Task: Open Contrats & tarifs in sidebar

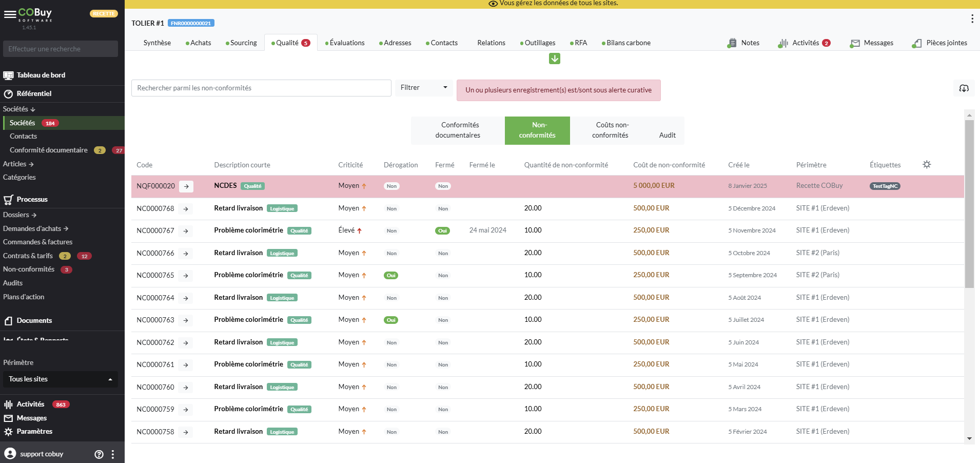Action: (28, 256)
